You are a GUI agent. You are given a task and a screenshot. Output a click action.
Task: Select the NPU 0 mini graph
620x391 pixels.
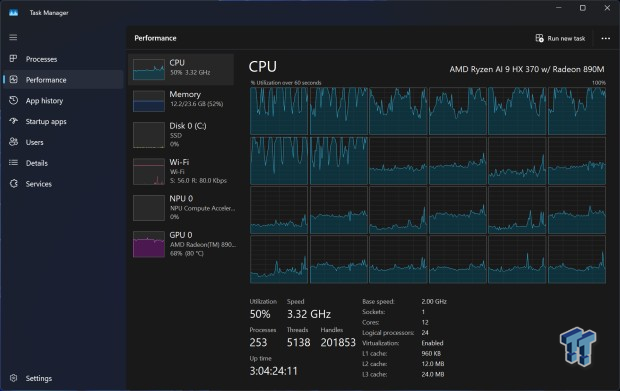(x=149, y=208)
